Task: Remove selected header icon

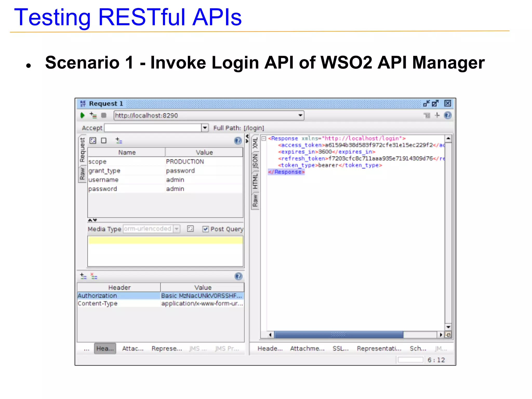Action: (94, 276)
